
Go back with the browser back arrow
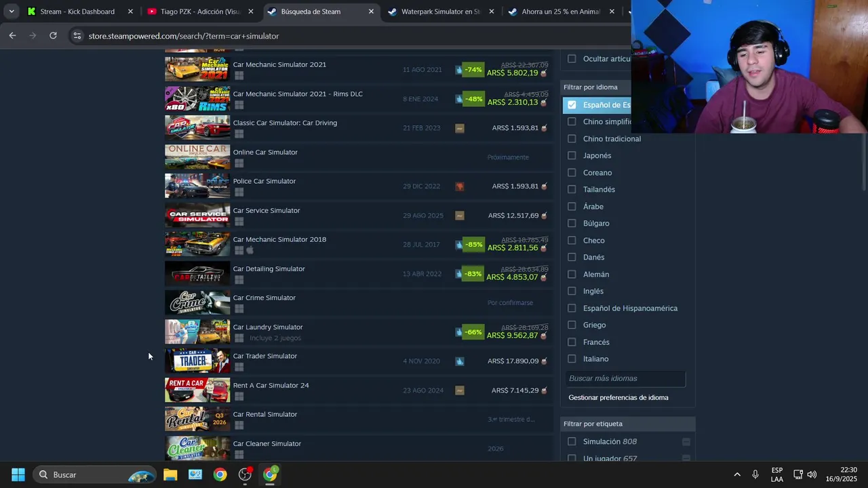click(x=12, y=35)
